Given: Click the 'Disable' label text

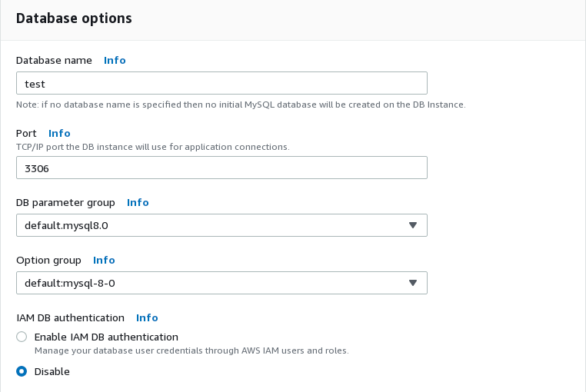Looking at the screenshot, I should pos(52,371).
